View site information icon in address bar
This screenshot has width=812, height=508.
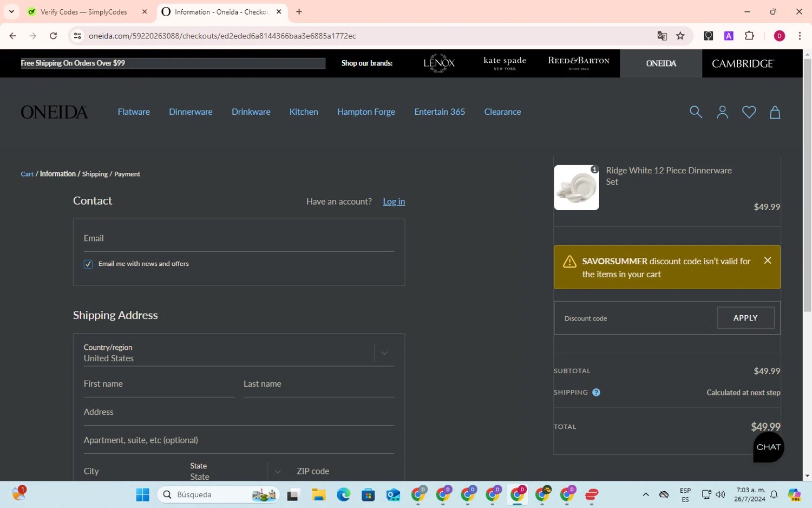click(77, 36)
